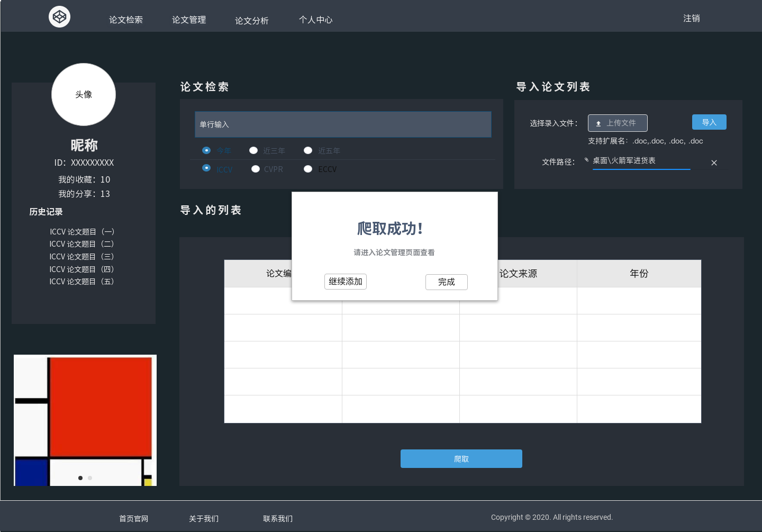The height and width of the screenshot is (532, 762).
Task: Click the 头像 avatar circle
Action: (x=84, y=94)
